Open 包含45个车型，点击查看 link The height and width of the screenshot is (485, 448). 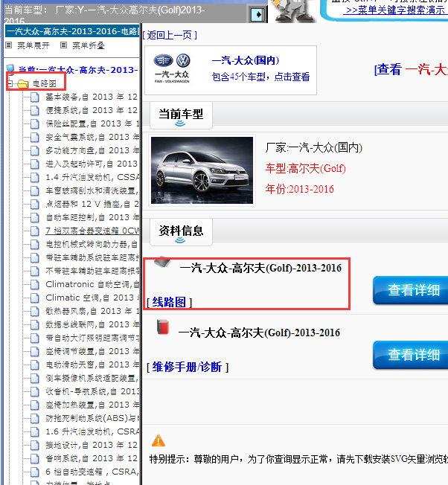click(x=260, y=77)
